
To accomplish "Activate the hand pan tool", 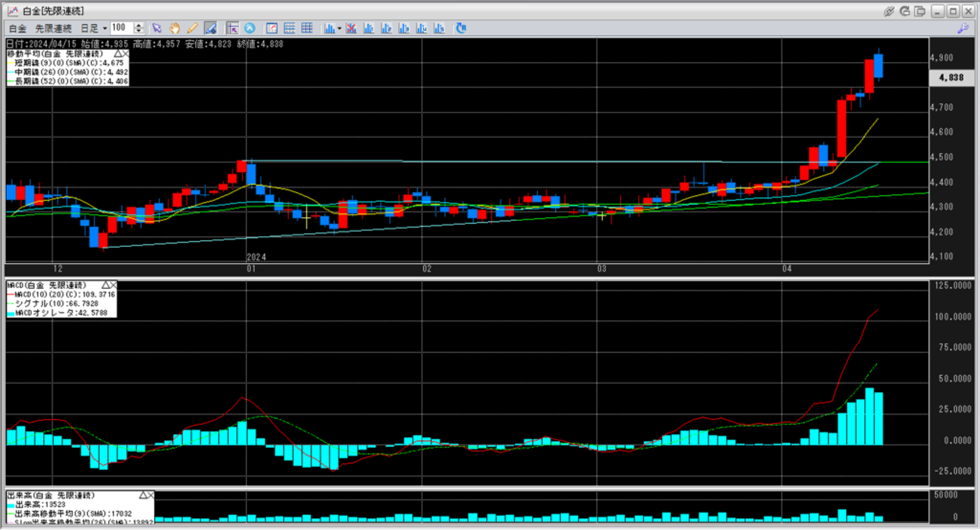I will tap(175, 29).
